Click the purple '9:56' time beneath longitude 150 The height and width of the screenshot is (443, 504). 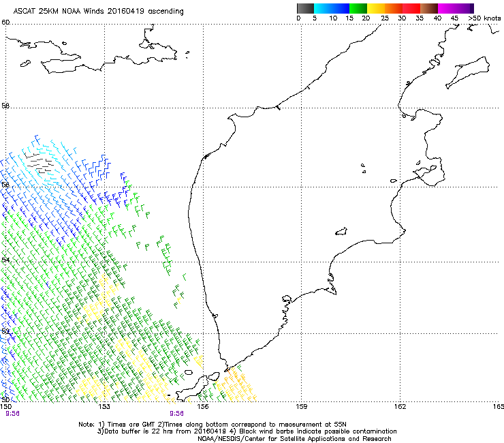pos(12,414)
